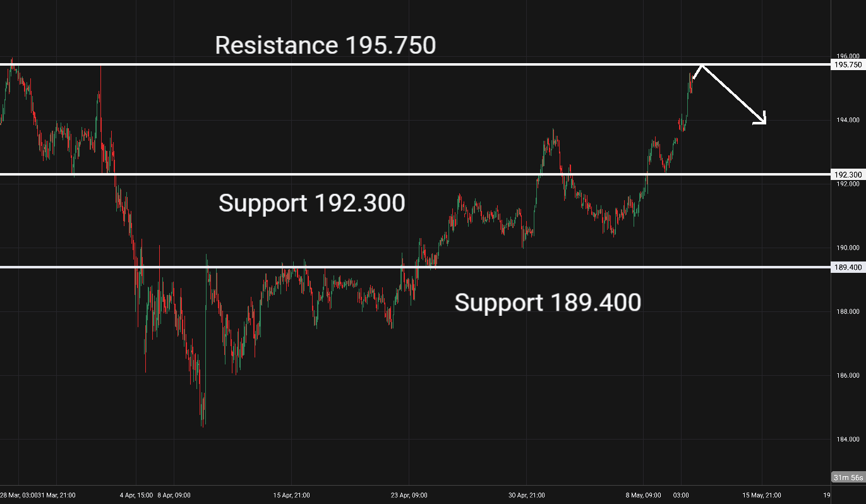The image size is (866, 504).
Task: Select the 30 Apr, 21:00 time marker
Action: 526,495
